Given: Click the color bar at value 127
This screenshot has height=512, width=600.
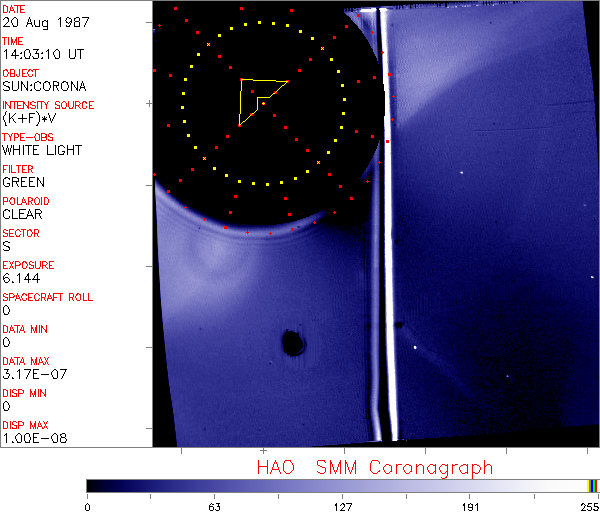Looking at the screenshot, I should [342, 485].
